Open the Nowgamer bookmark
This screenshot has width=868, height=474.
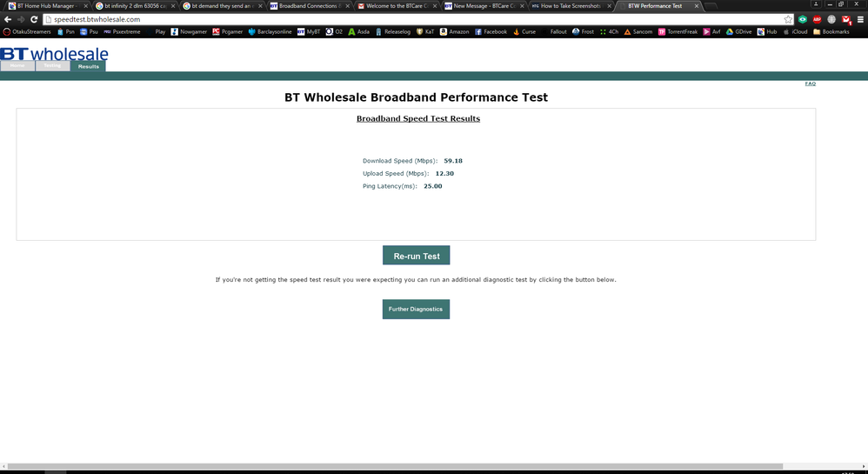[x=189, y=32]
